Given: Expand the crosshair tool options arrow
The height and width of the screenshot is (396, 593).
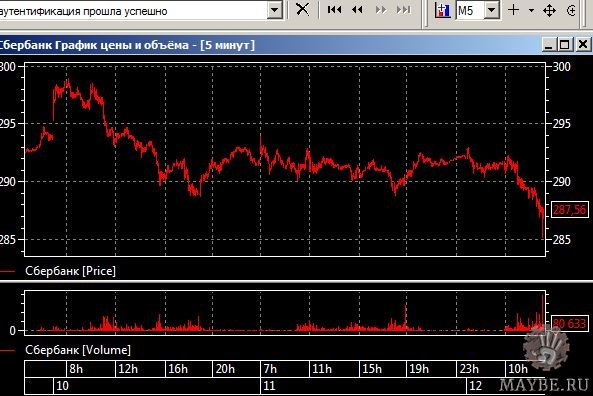Looking at the screenshot, I should 531,11.
